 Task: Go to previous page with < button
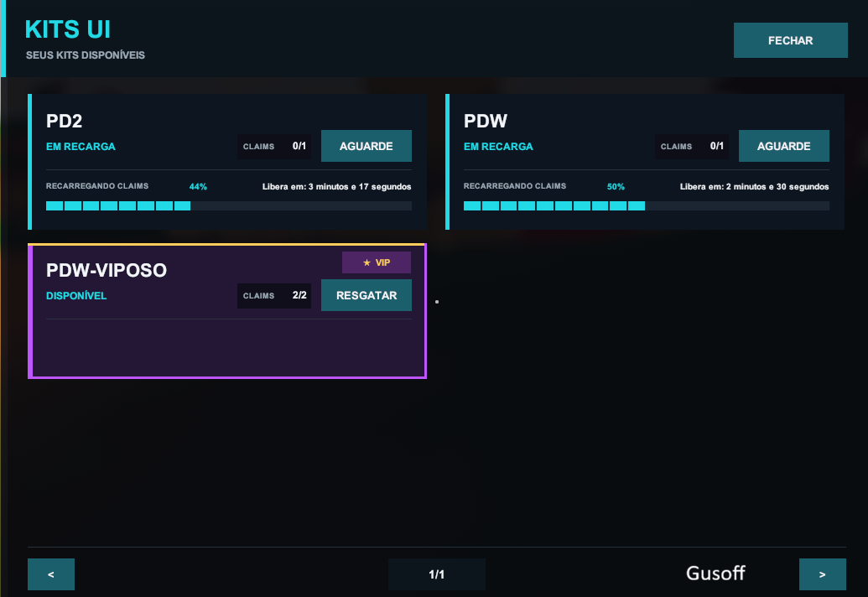51,574
